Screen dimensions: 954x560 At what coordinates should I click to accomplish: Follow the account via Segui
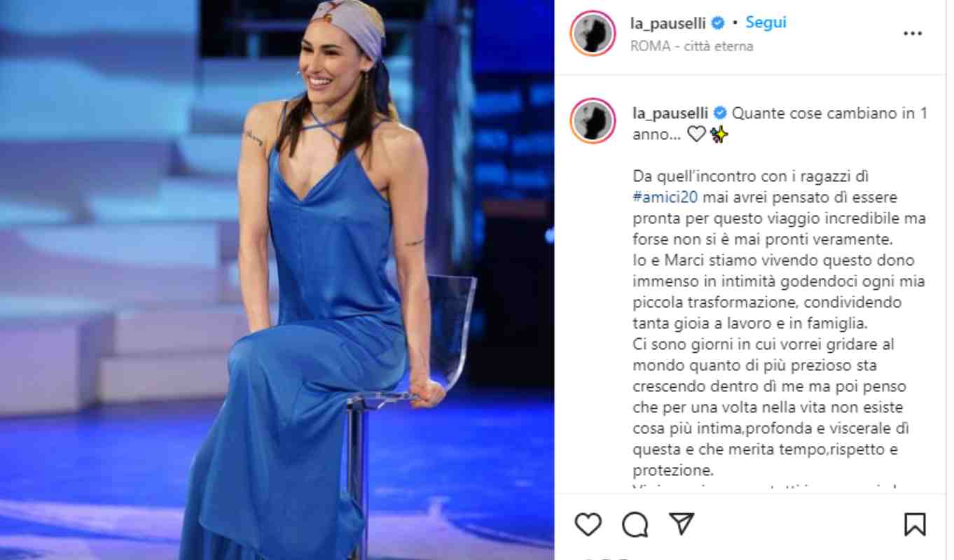click(766, 22)
